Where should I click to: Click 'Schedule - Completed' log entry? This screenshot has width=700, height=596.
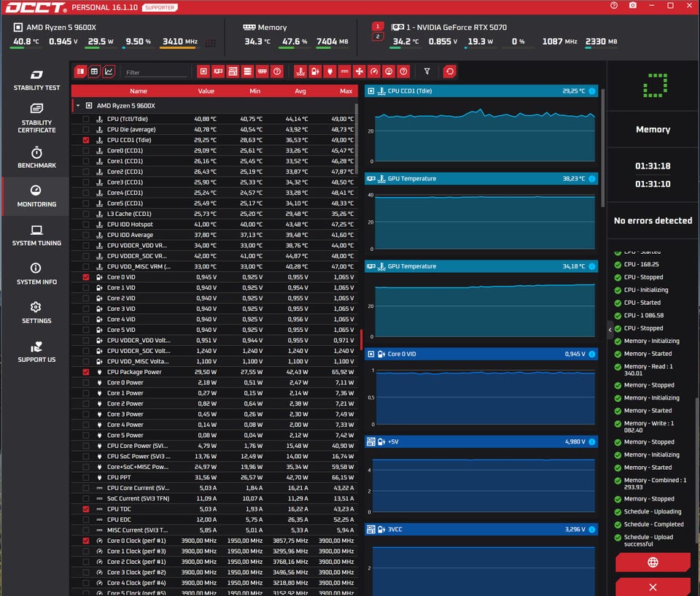649,525
